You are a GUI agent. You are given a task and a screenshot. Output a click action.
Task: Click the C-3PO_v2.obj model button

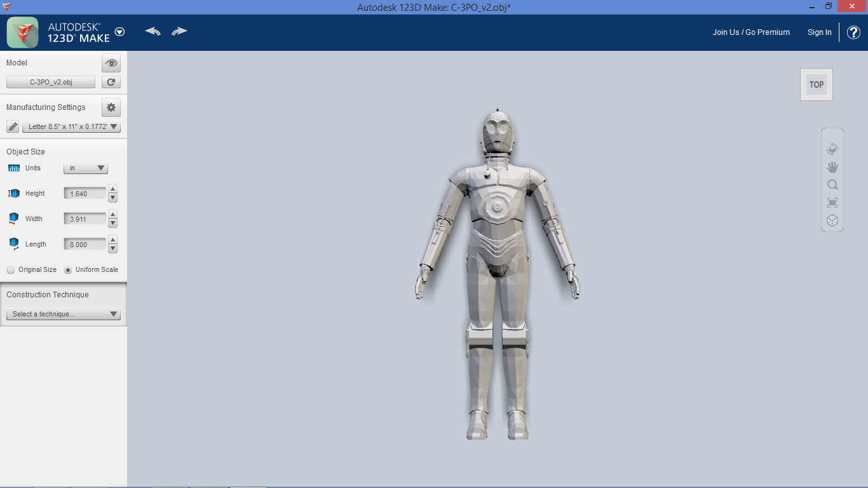click(51, 82)
